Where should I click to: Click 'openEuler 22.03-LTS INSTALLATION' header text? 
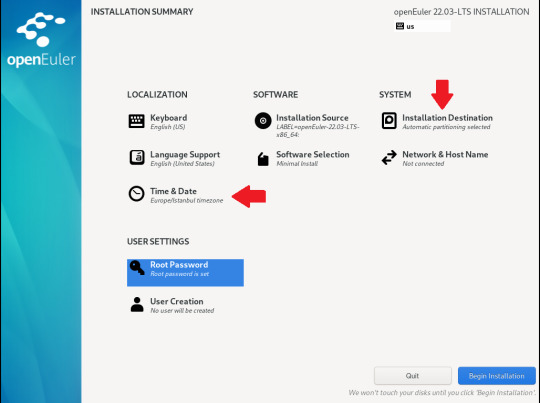coord(461,12)
